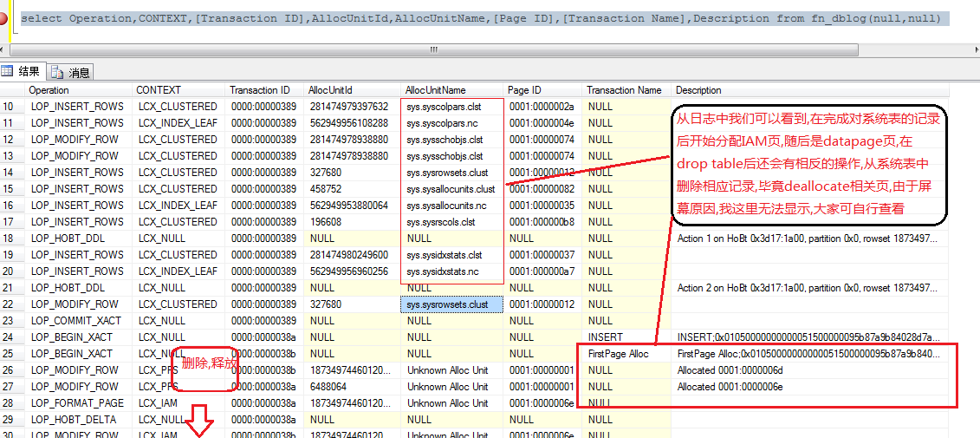Click the 'Action 2 on HoBt' description
Image resolution: width=980 pixels, height=438 pixels.
808,288
